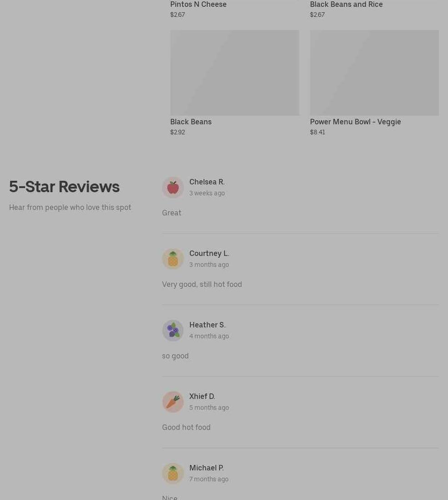Open the Black Beans item image
This screenshot has height=500, width=448.
click(234, 73)
